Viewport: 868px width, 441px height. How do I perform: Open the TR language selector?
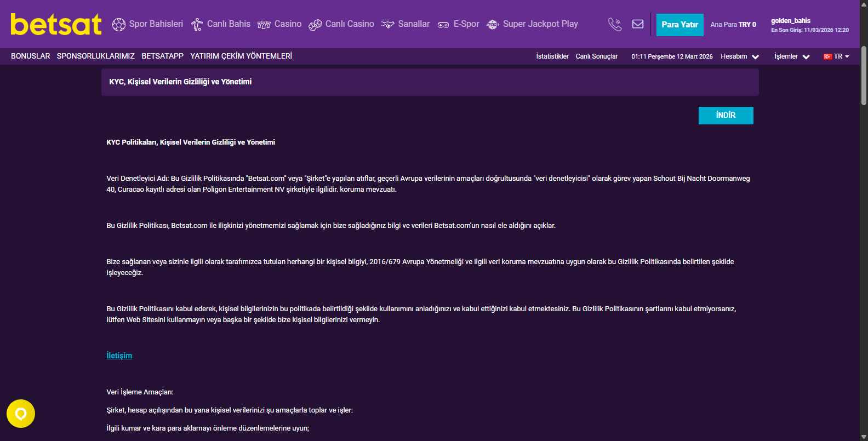[x=836, y=56]
